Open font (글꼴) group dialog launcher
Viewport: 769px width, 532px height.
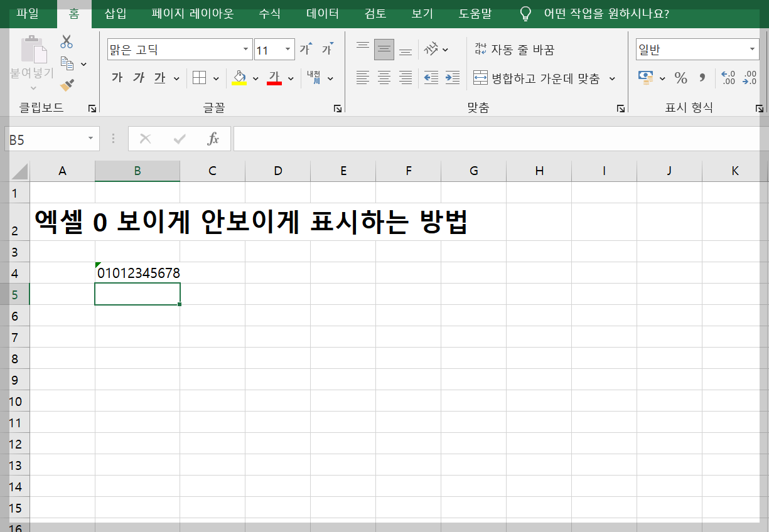tap(338, 109)
